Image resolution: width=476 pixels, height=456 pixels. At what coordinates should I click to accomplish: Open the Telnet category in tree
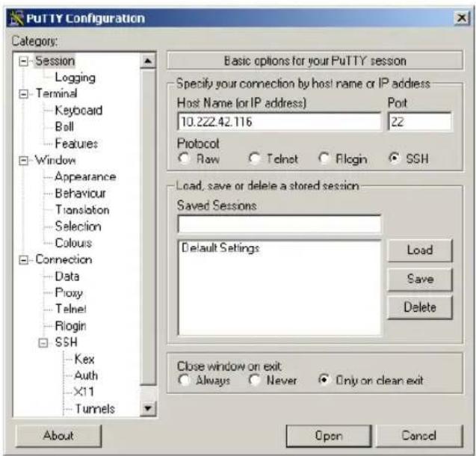[x=71, y=309]
